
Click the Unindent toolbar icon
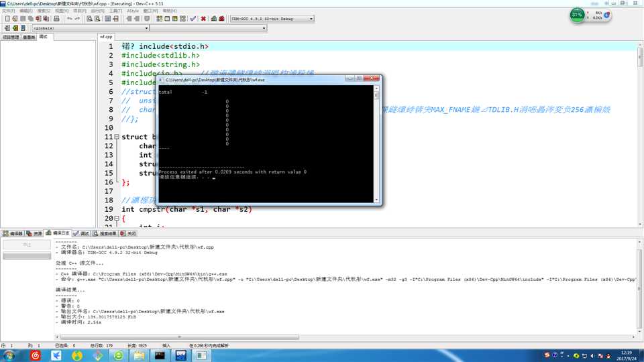tap(137, 19)
